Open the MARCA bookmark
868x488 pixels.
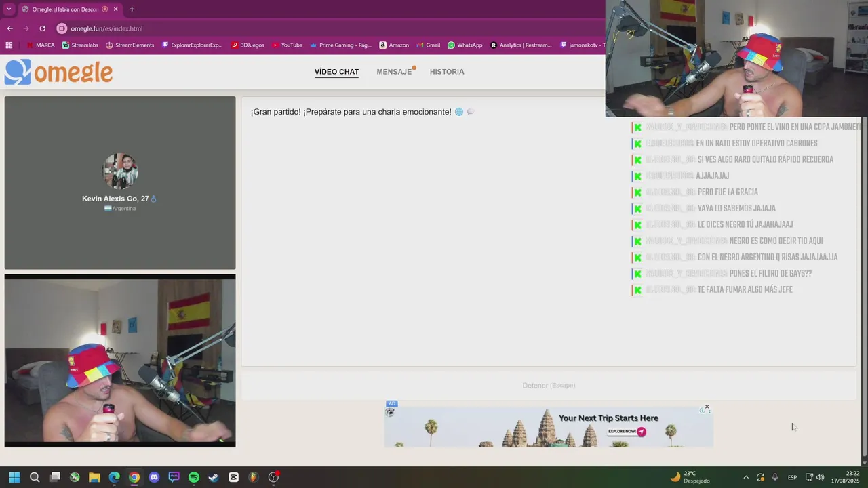[41, 45]
